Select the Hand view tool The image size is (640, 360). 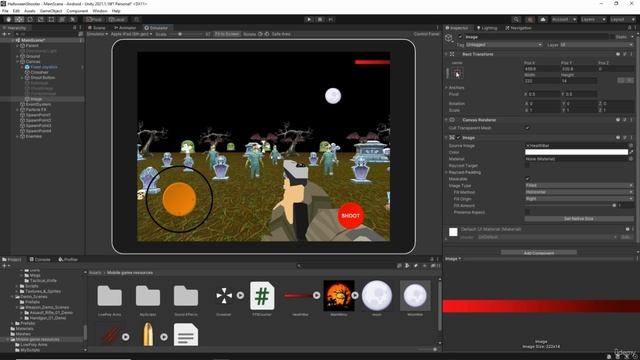click(8, 19)
